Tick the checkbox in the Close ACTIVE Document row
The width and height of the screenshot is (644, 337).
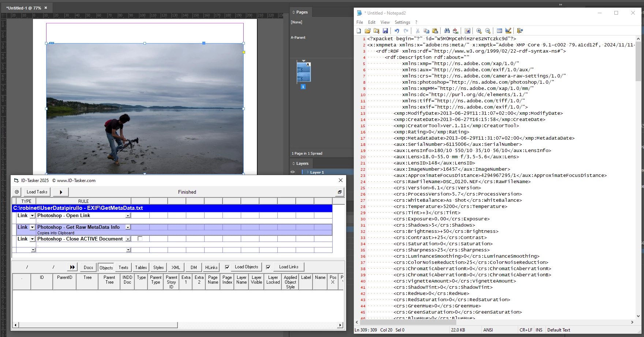[x=140, y=239]
